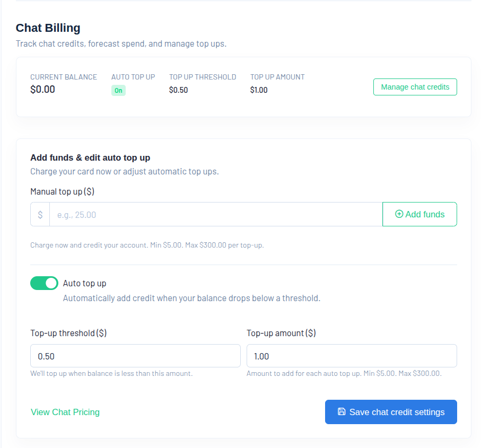Screen dimensions: 481x448
Task: Click the summary Top Up Amount $1.00 value
Action: click(259, 90)
